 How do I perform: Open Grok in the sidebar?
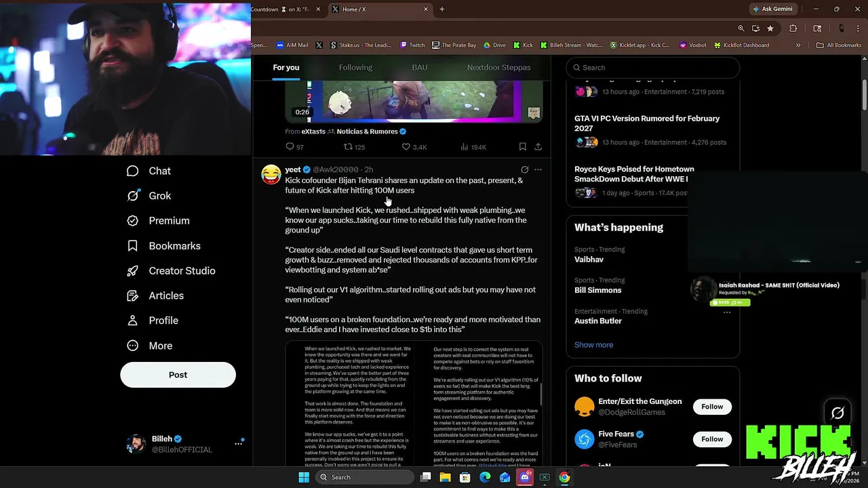pyautogui.click(x=149, y=196)
